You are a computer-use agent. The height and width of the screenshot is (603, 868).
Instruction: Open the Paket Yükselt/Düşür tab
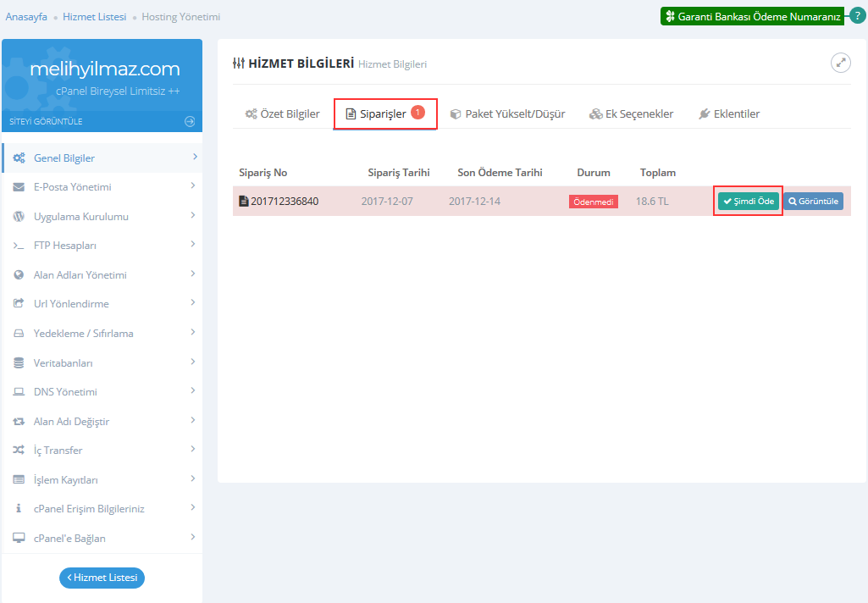click(507, 114)
